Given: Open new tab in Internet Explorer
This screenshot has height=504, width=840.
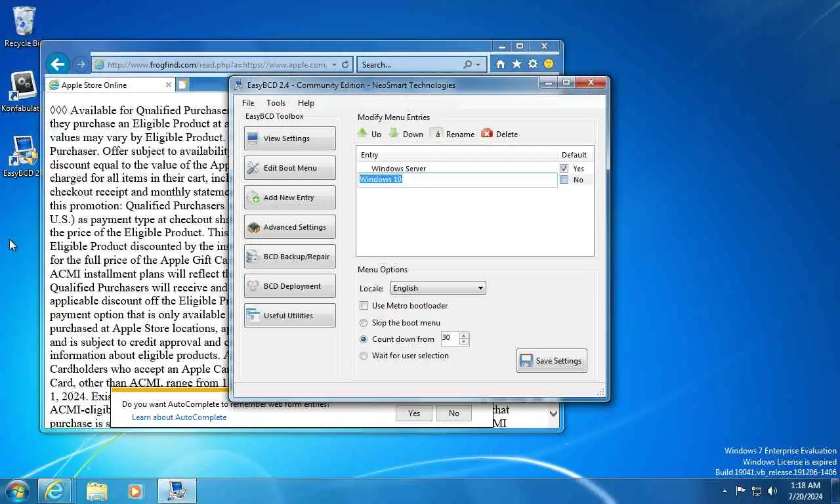Looking at the screenshot, I should (x=183, y=85).
